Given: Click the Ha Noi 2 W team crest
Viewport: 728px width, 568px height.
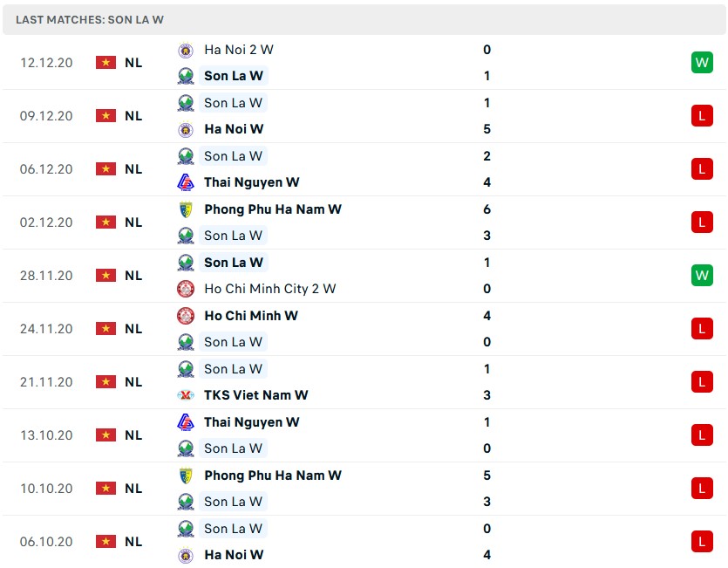Looking at the screenshot, I should 186,50.
